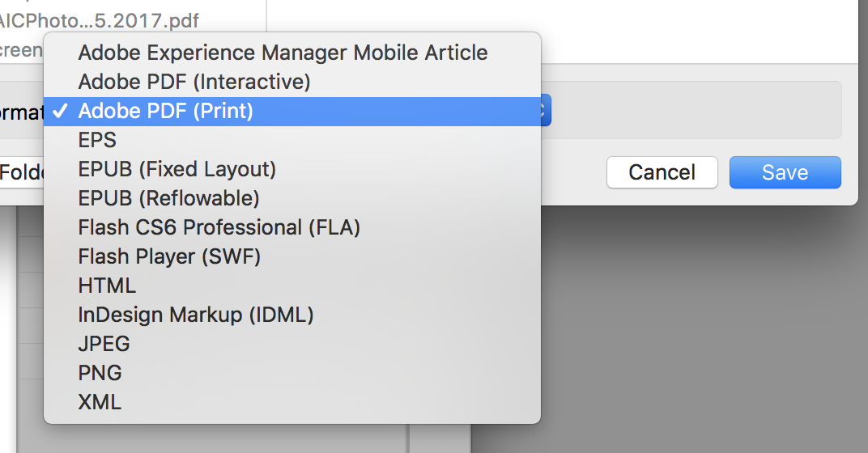Viewport: 868px width, 453px height.
Task: Click the New Folder button partially hidden
Action: (x=22, y=172)
